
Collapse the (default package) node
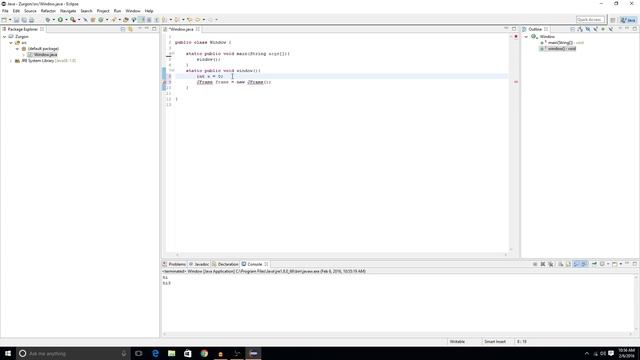point(18,49)
